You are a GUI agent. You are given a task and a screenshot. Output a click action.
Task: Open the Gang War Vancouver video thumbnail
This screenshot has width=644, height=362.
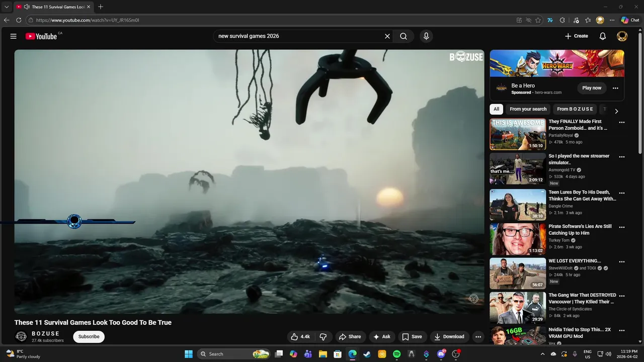pyautogui.click(x=518, y=308)
